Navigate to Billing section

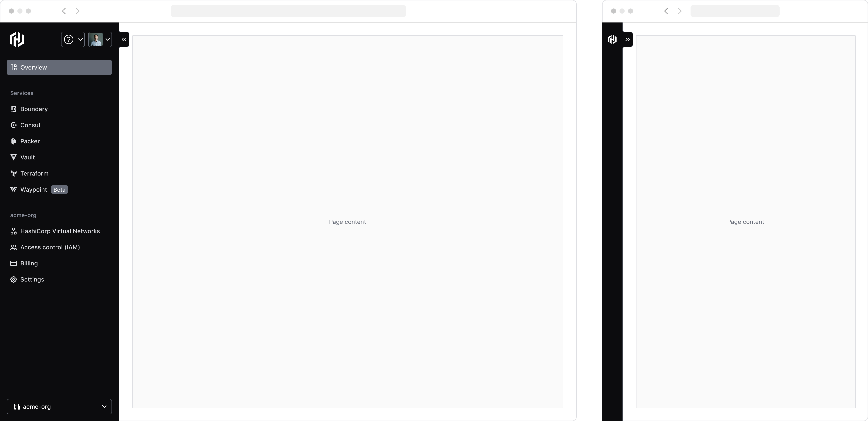[29, 263]
